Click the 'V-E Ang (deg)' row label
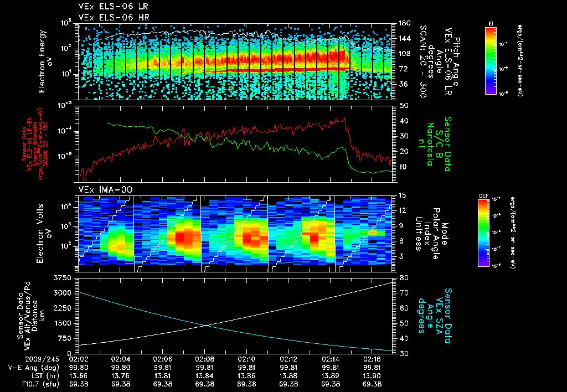The width and height of the screenshot is (567, 392). point(34,368)
